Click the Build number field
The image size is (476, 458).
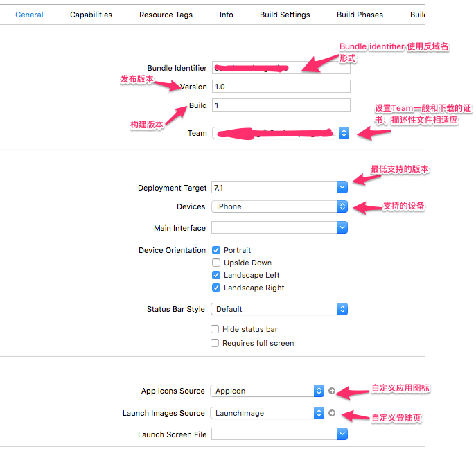click(281, 105)
